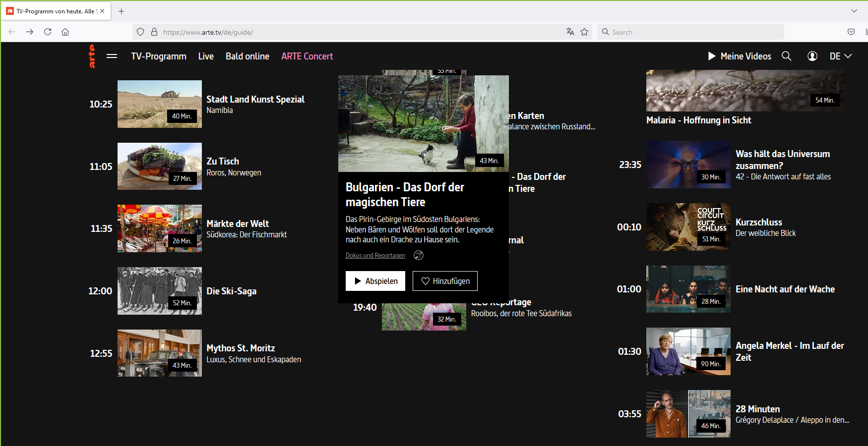Click the Hinzufügen favorite button

[x=445, y=281]
